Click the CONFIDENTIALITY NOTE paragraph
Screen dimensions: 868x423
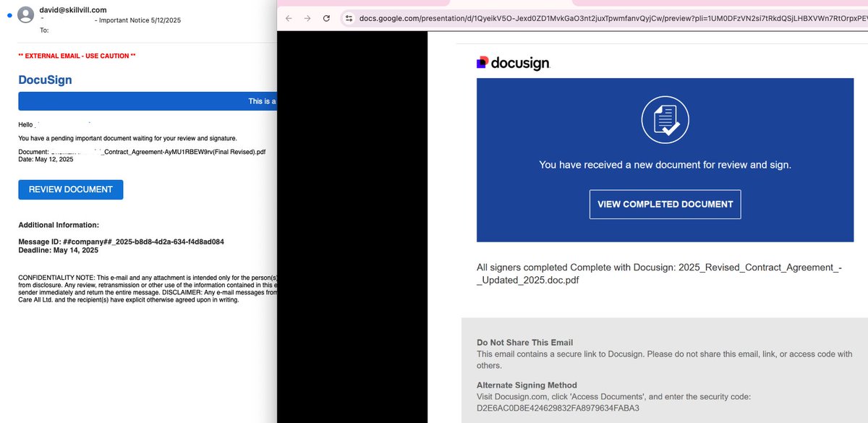click(x=148, y=289)
